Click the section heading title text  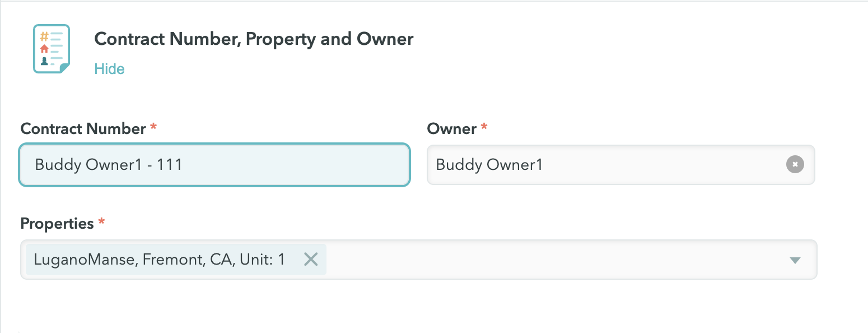(x=254, y=39)
